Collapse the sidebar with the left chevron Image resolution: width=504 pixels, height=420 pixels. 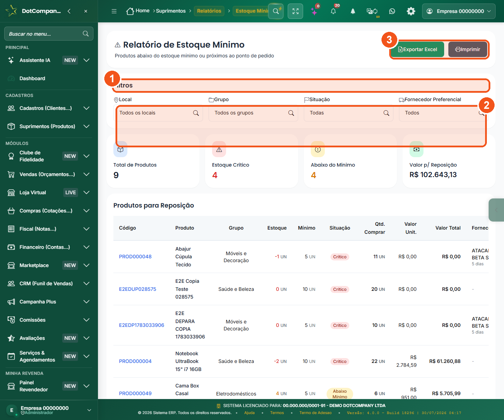click(x=69, y=11)
